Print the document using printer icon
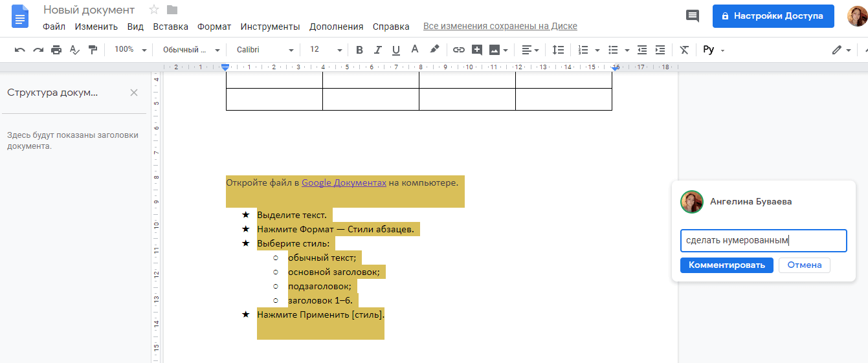Viewport: 868px width, 363px height. pyautogui.click(x=56, y=50)
